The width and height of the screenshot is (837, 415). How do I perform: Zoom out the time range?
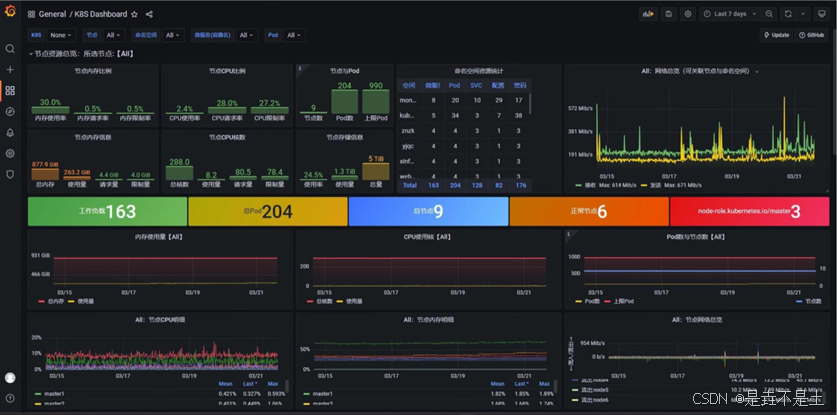click(x=769, y=14)
